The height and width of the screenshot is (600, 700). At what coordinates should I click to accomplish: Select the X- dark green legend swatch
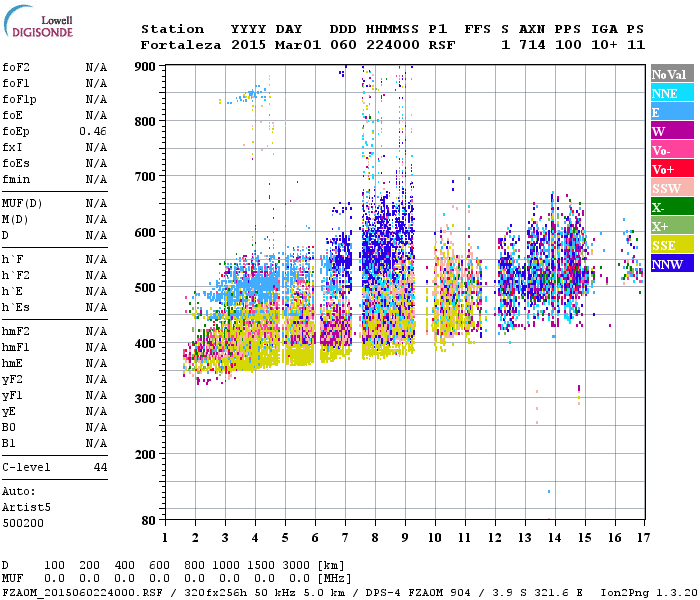(672, 207)
